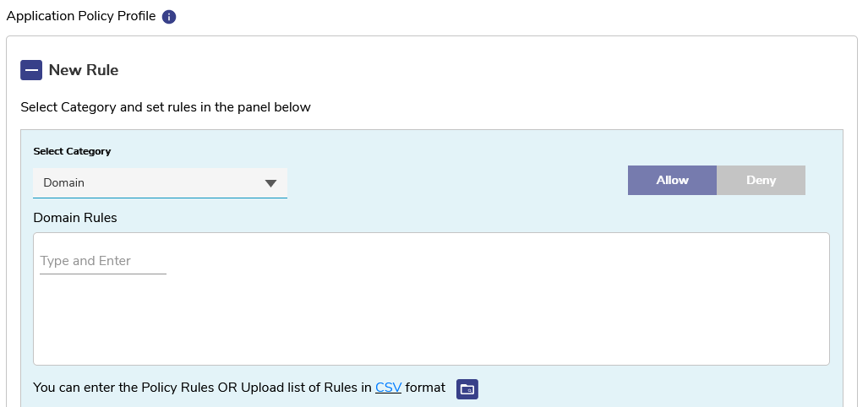Click the 'Select Category and set rules' instruction text
The image size is (868, 407).
(166, 107)
